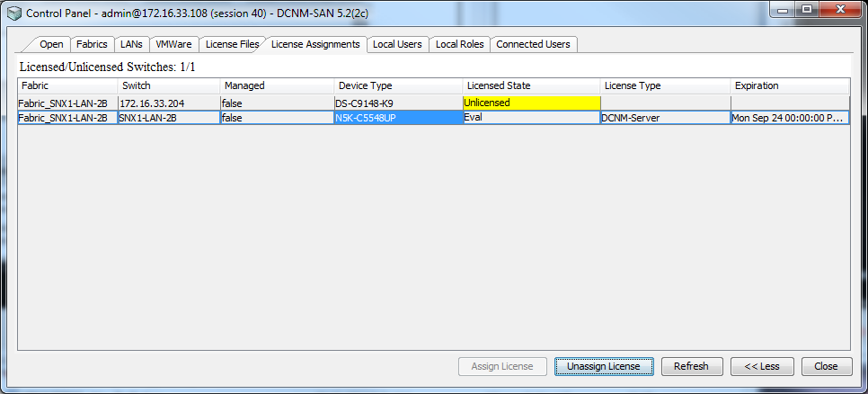
Task: Select the SNX1-LAN-2B switch cell
Action: 169,118
